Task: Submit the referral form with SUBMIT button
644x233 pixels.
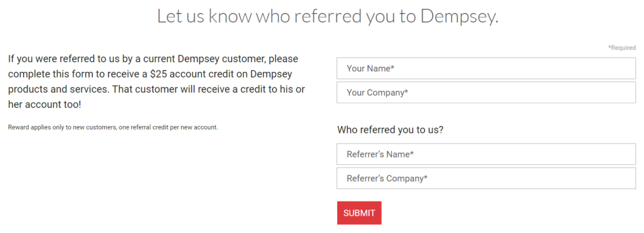Action: (x=359, y=213)
